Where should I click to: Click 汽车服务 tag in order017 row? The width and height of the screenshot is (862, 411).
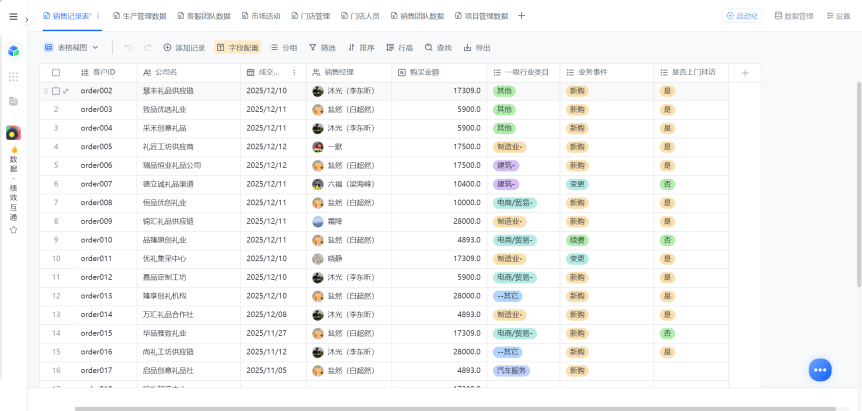[511, 370]
